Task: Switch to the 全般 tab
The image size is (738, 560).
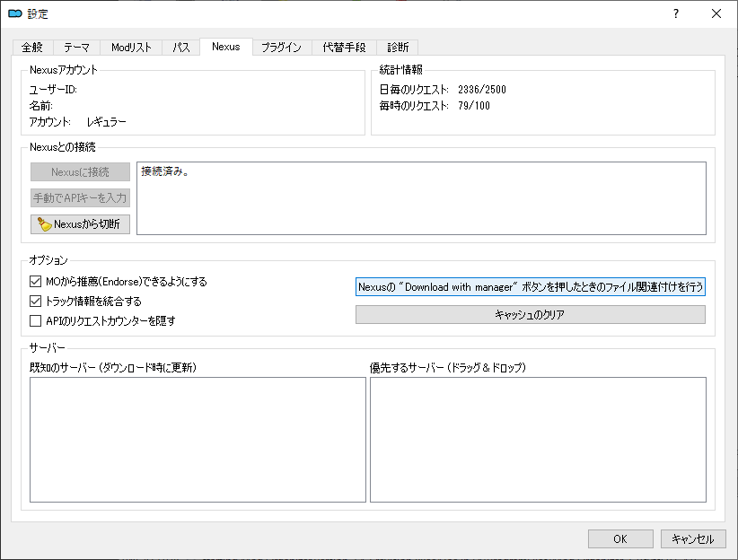Action: 32,48
